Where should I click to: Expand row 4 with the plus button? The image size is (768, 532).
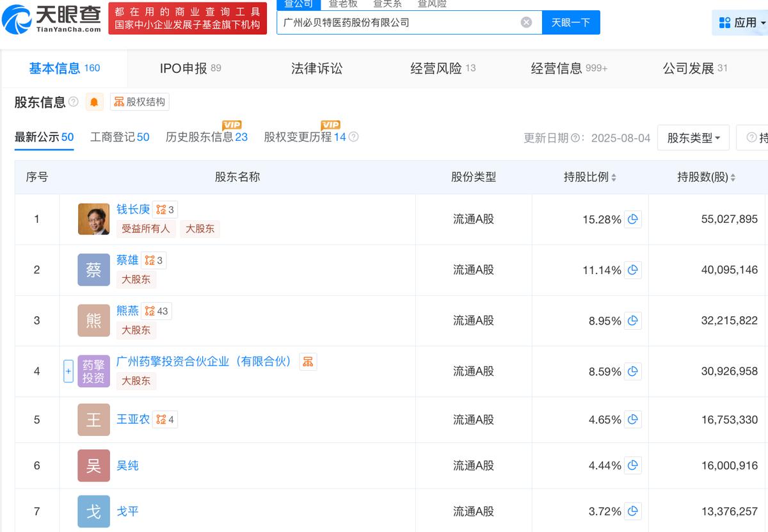point(68,371)
